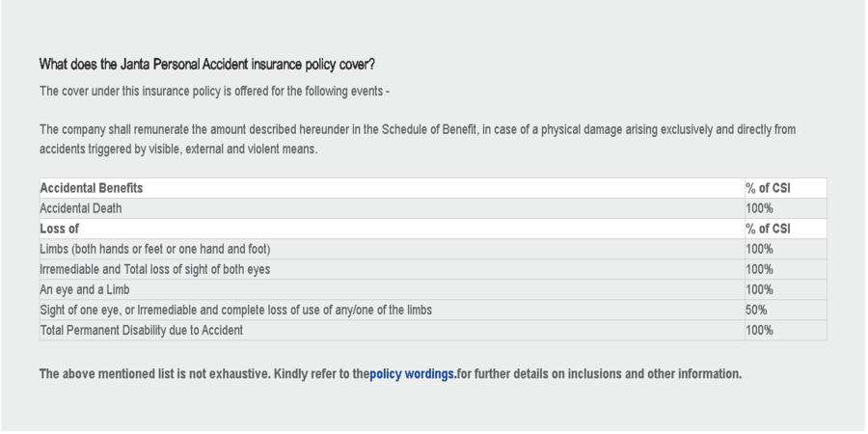Select the 'An eye and a Limb' row
The image size is (868, 434).
click(x=85, y=289)
